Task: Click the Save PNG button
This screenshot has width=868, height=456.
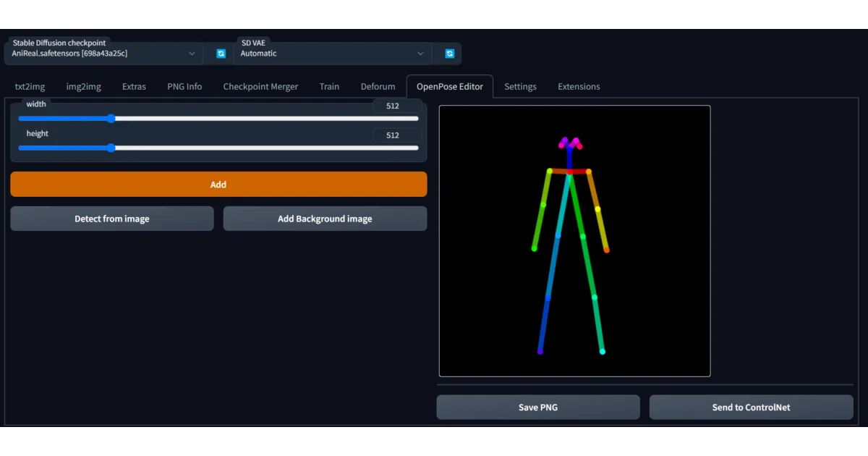Action: pos(538,407)
